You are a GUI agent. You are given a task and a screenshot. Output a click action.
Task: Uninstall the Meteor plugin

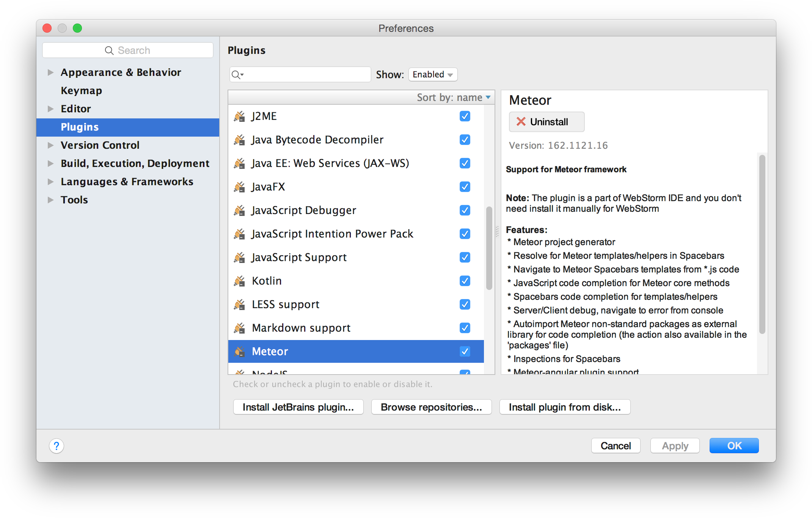coord(546,122)
